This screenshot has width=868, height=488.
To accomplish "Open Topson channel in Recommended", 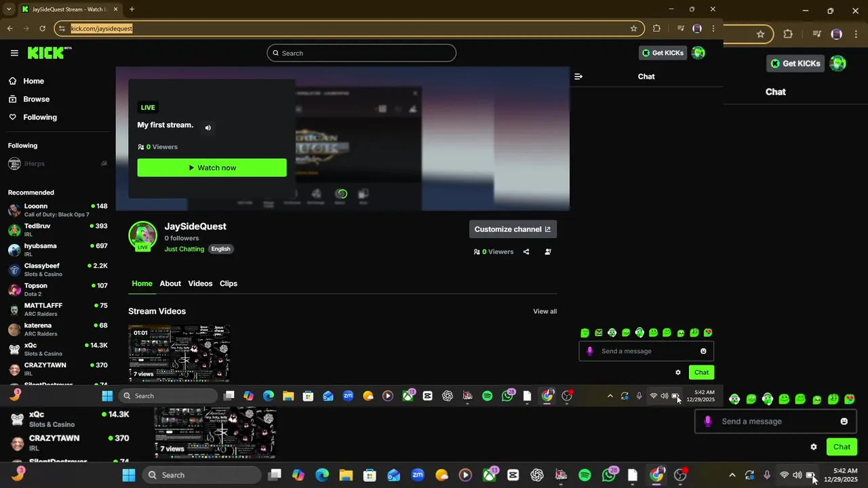I will point(58,289).
